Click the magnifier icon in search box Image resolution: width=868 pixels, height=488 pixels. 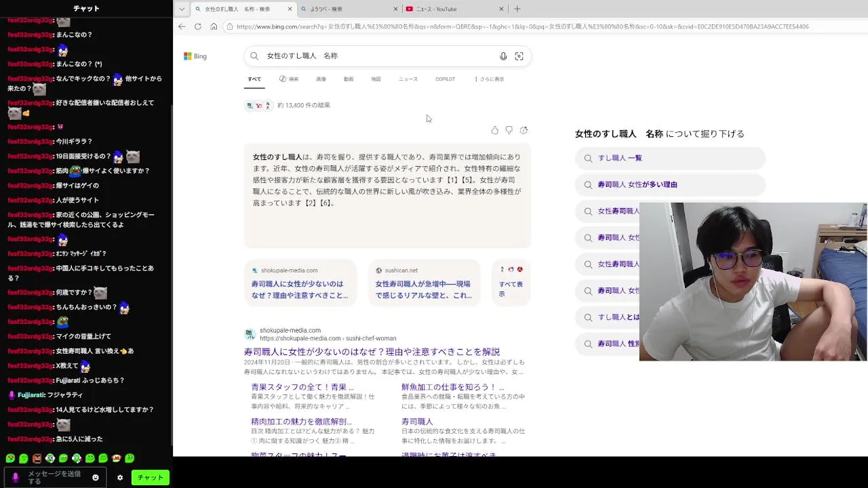click(254, 56)
